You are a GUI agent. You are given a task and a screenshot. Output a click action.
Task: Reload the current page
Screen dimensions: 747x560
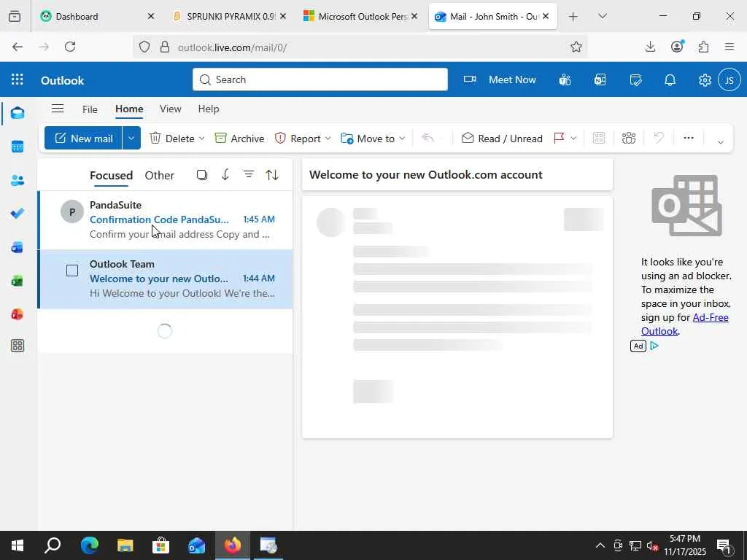pos(70,47)
